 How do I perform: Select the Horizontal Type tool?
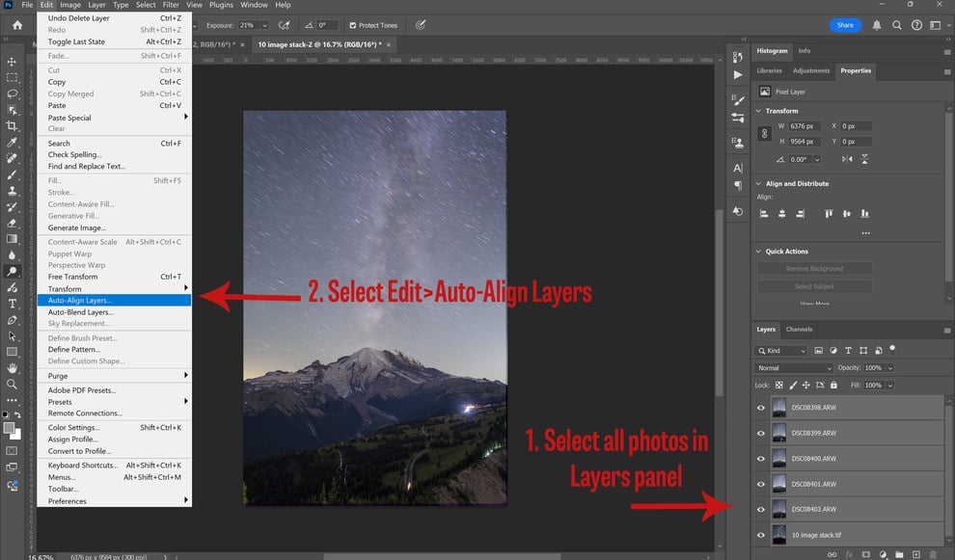coord(12,304)
